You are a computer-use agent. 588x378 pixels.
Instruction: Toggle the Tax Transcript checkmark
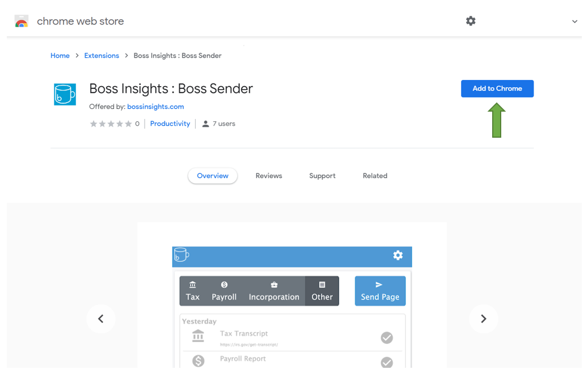(x=387, y=338)
